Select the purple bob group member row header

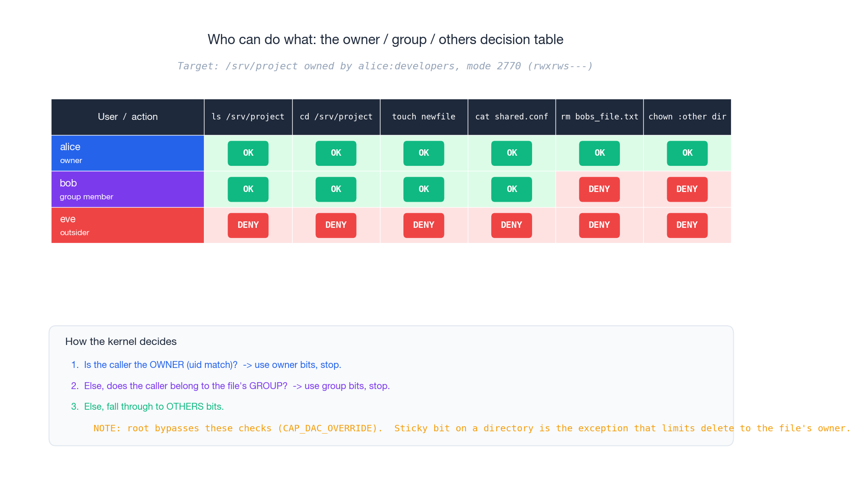click(127, 189)
